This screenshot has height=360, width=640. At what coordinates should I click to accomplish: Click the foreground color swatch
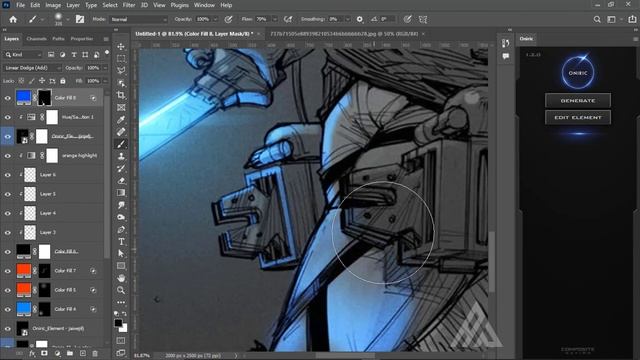(118, 323)
